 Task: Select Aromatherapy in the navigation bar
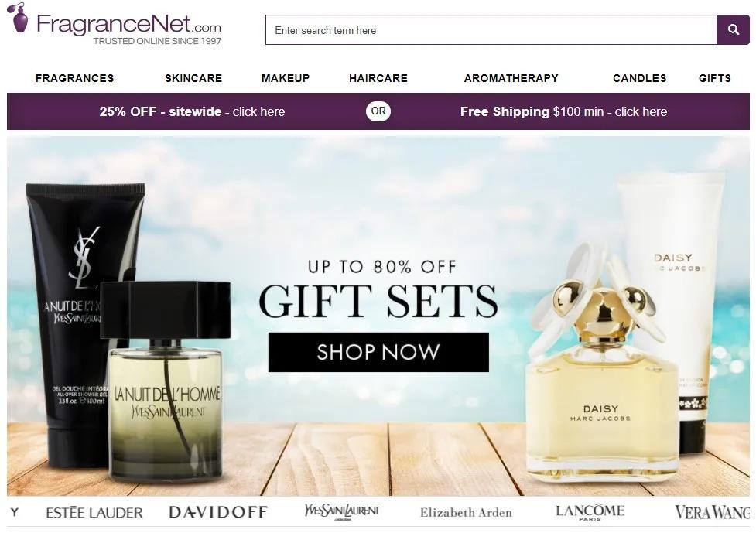pos(511,78)
